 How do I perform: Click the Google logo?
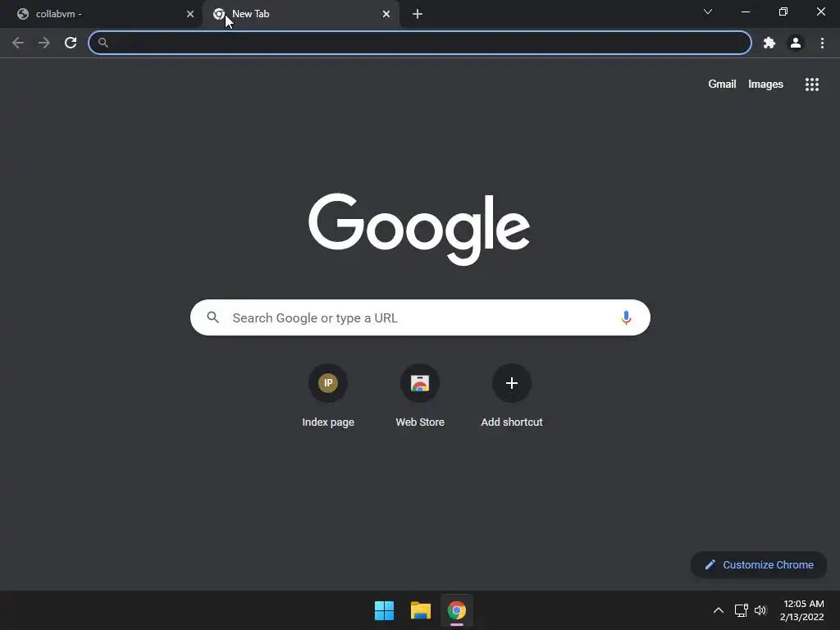tap(419, 229)
